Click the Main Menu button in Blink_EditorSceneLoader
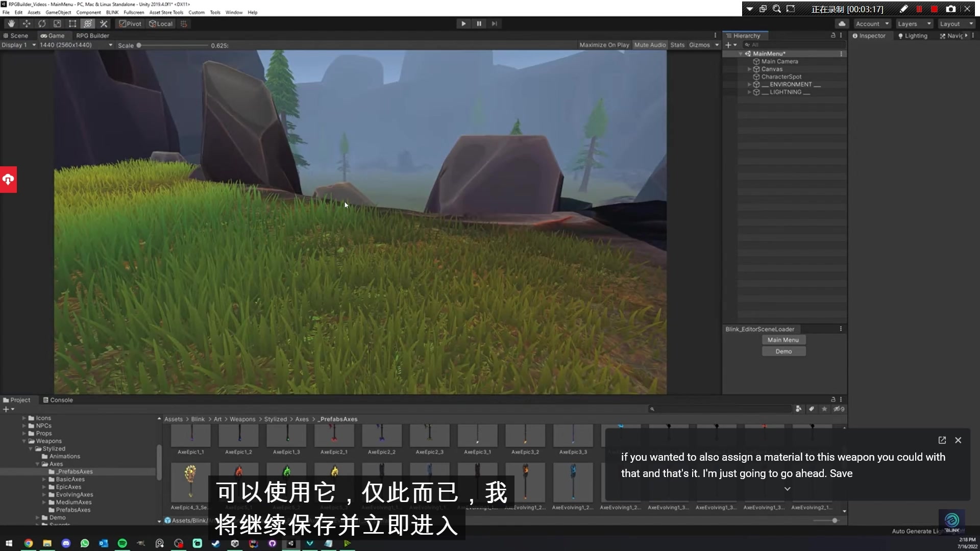980x551 pixels. [783, 339]
